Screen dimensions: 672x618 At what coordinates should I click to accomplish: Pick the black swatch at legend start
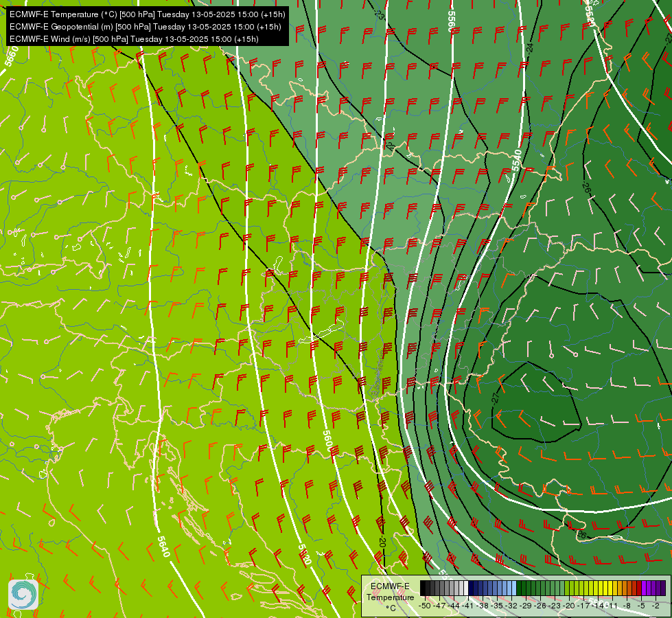(423, 588)
